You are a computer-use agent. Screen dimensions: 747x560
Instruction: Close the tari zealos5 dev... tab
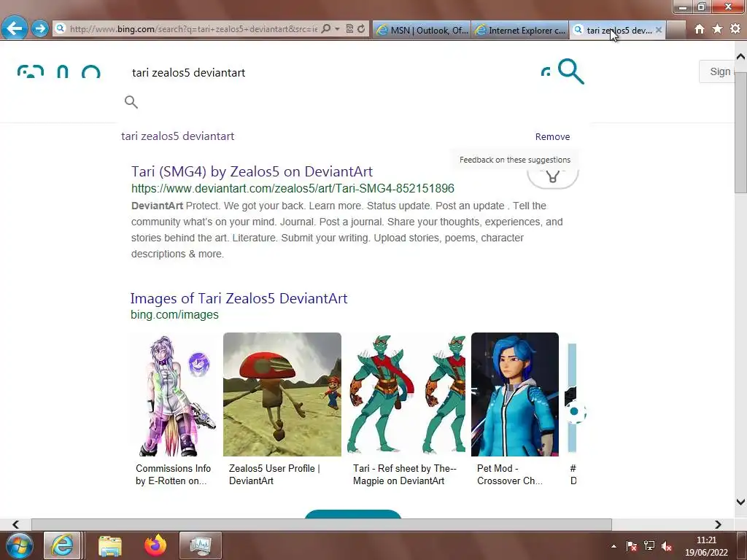[659, 30]
